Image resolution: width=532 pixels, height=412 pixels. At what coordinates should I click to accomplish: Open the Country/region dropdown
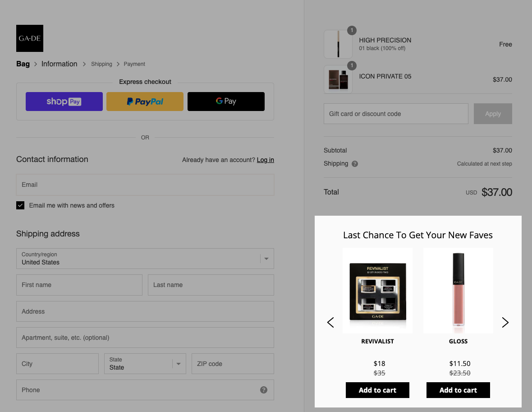coord(145,259)
